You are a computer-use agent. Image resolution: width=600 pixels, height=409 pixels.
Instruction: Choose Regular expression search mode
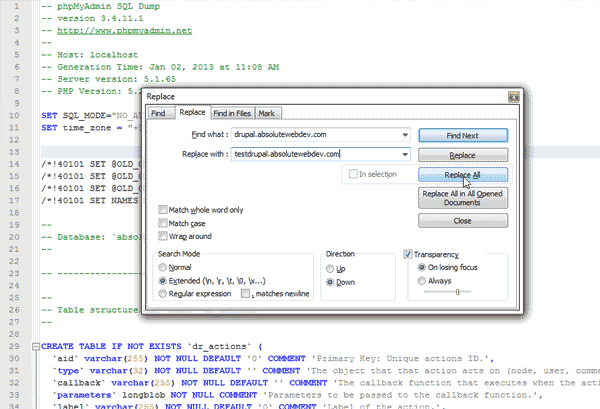pos(163,293)
